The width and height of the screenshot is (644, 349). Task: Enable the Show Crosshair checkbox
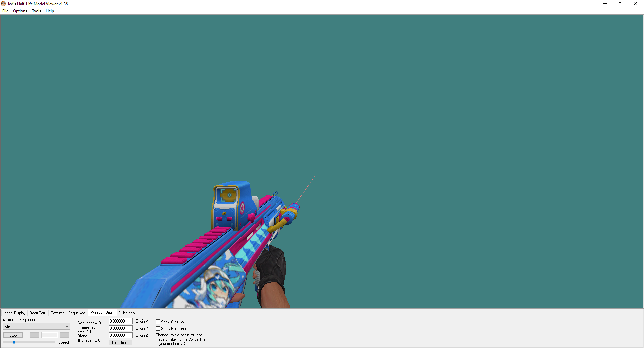coord(158,322)
